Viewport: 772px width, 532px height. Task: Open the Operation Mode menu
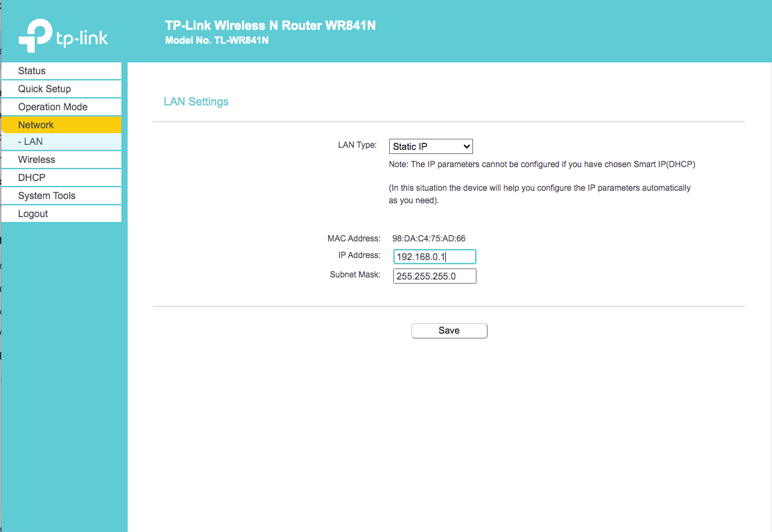62,107
